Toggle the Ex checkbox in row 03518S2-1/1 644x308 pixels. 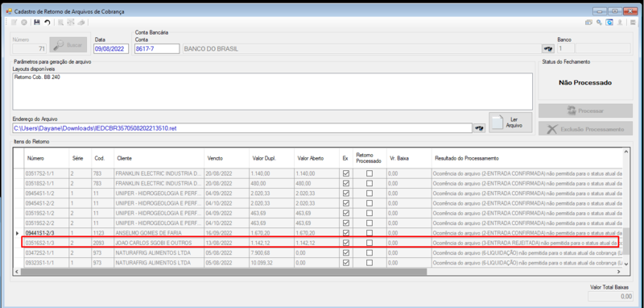(x=346, y=183)
